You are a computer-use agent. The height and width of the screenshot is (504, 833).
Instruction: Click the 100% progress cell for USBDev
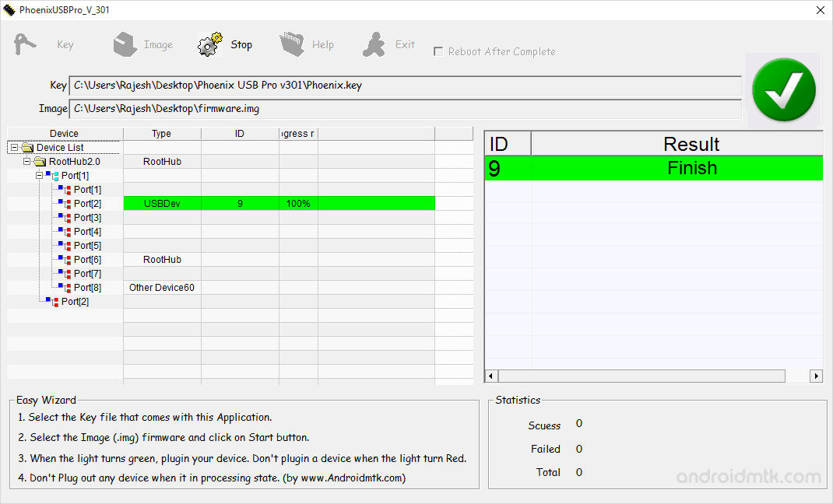pos(300,203)
